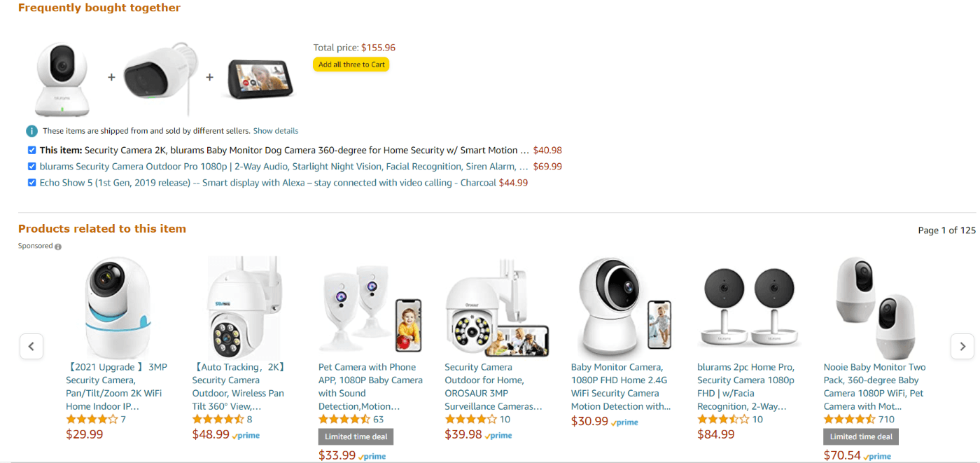This screenshot has width=980, height=463.
Task: Click star rating of Nooie Baby Monitor
Action: click(849, 420)
